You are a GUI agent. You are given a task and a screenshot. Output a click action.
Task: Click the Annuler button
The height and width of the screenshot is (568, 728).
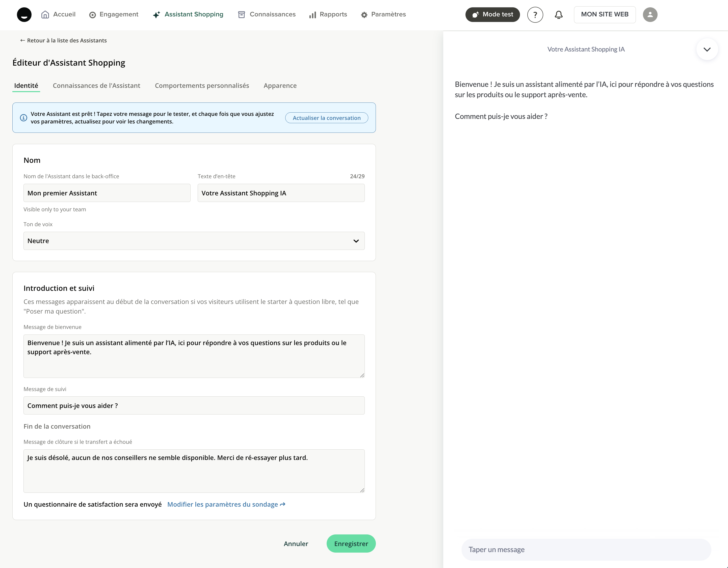296,544
